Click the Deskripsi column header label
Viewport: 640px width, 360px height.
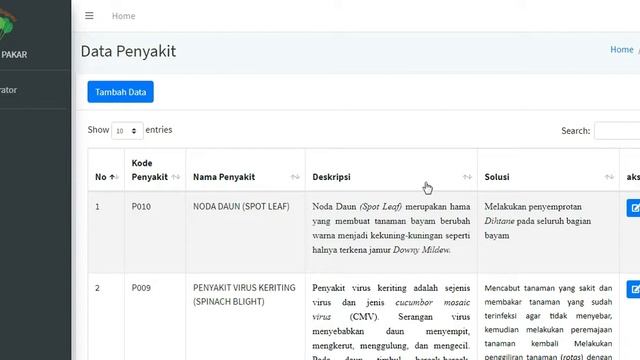pos(331,177)
